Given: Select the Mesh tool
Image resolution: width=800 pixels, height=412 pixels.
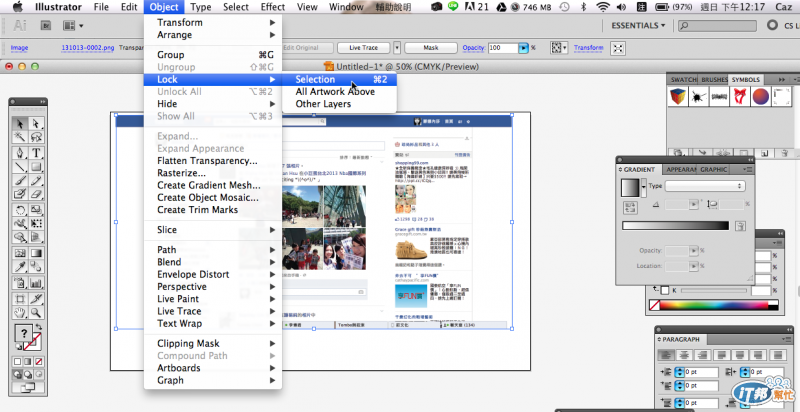Looking at the screenshot, I should click(20, 253).
